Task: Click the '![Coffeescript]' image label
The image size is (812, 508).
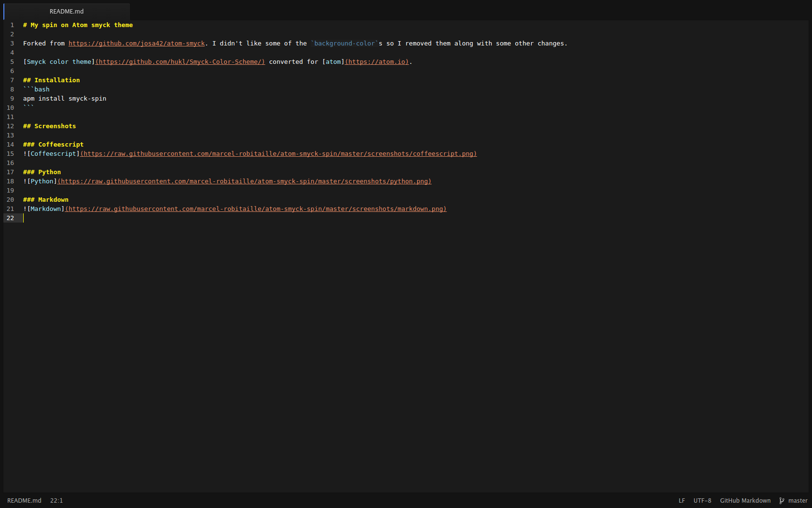Action: tap(52, 154)
